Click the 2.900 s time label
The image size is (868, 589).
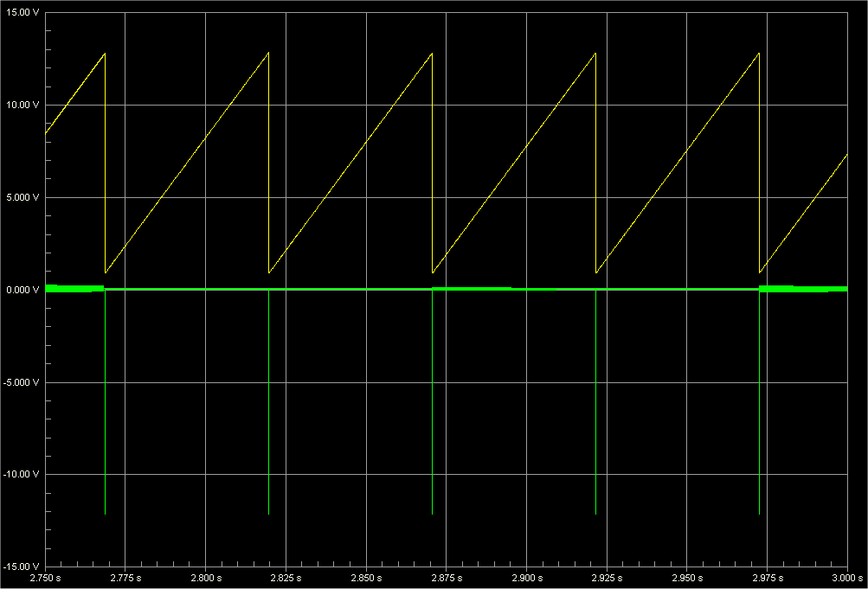(526, 578)
